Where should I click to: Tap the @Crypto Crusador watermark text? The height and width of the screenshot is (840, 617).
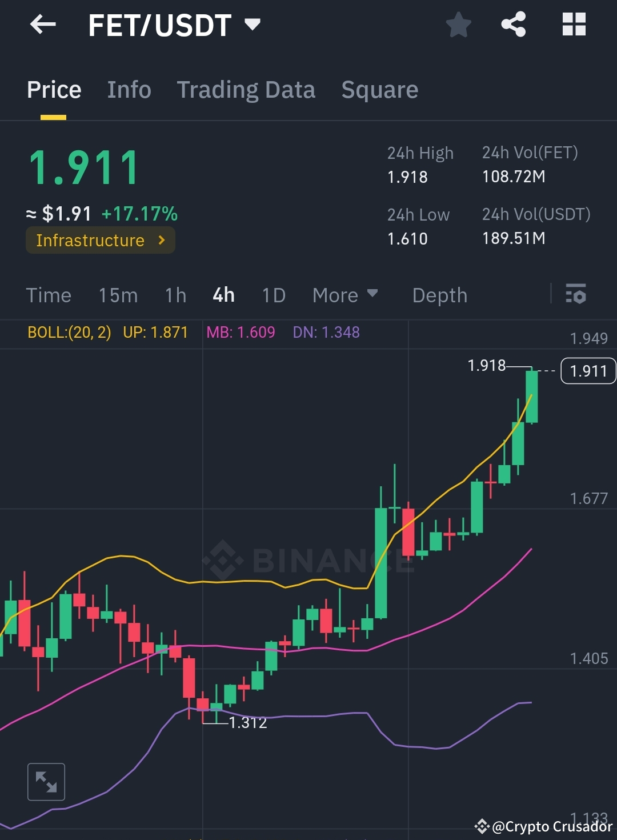pyautogui.click(x=550, y=827)
